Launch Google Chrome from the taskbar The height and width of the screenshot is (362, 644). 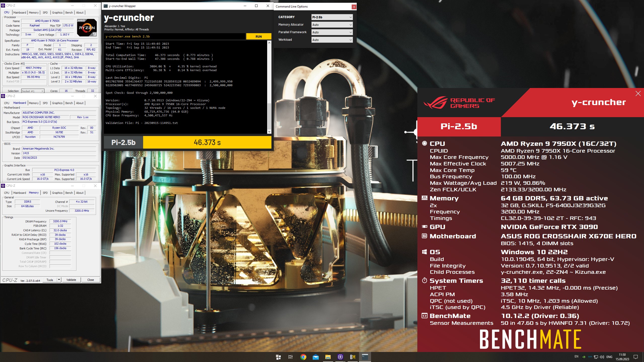[x=303, y=357]
